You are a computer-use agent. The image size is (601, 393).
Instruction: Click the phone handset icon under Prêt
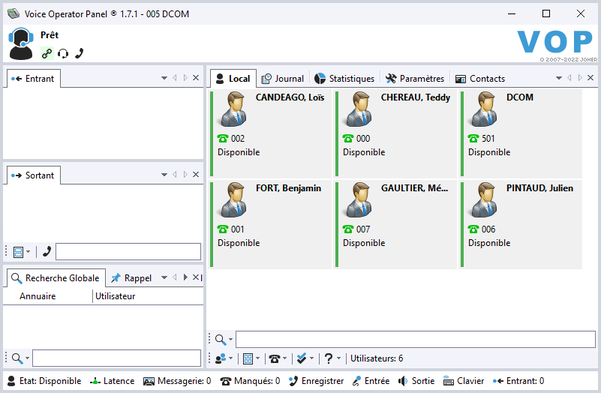[79, 53]
